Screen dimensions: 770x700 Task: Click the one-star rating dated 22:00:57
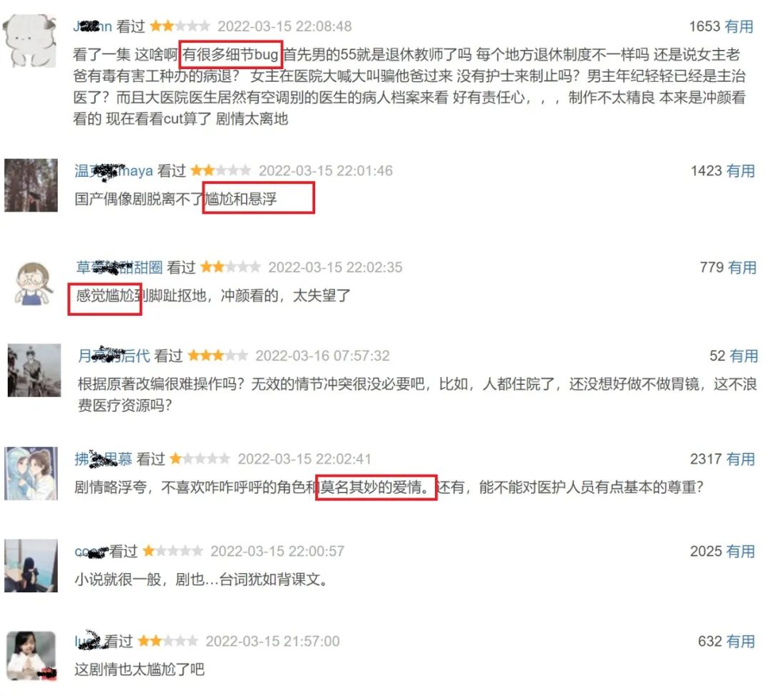coord(173,551)
